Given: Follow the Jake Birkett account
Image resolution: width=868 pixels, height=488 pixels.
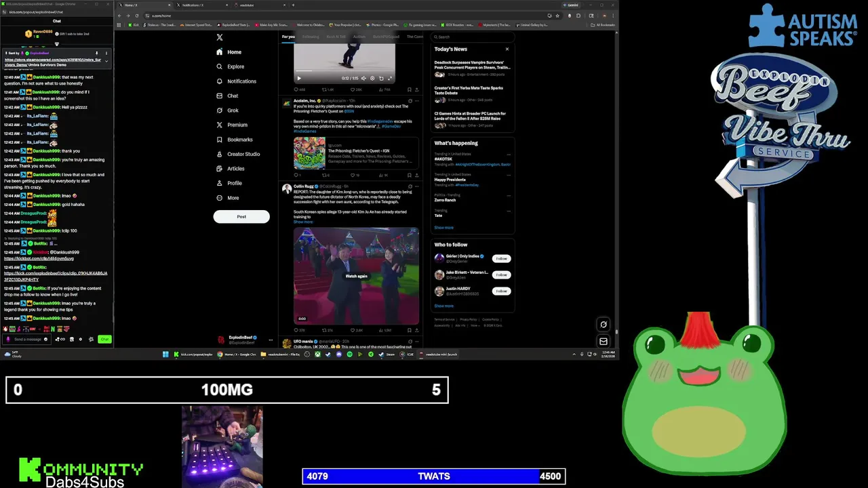Looking at the screenshot, I should (x=501, y=274).
